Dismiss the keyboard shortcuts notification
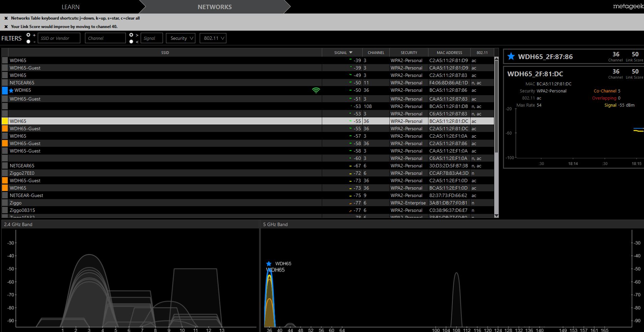Image resolution: width=644 pixels, height=332 pixels. 6,18
